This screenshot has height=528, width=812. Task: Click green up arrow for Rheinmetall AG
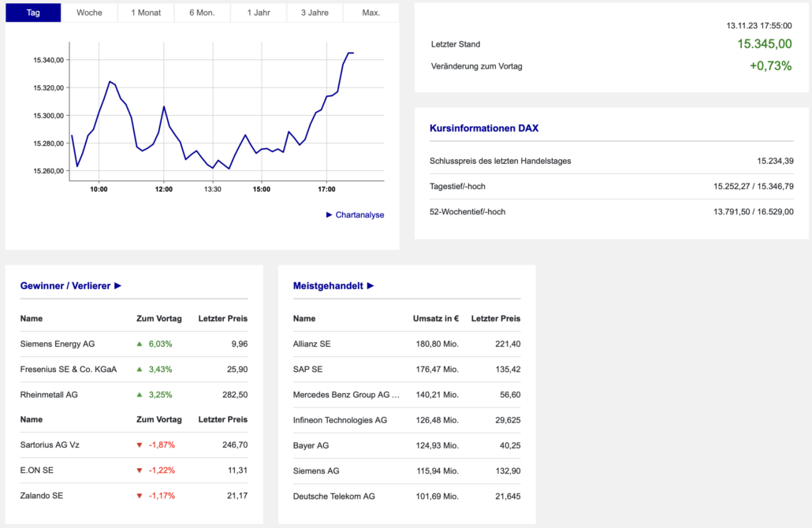pos(140,394)
